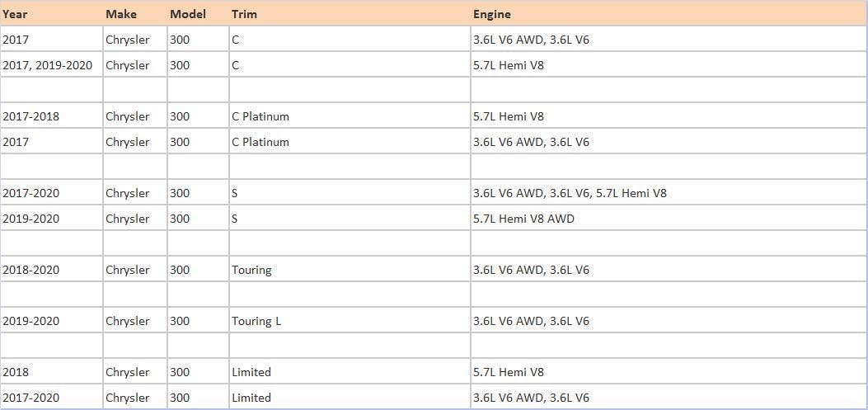Click the "2018-2020" year cell

pos(31,270)
